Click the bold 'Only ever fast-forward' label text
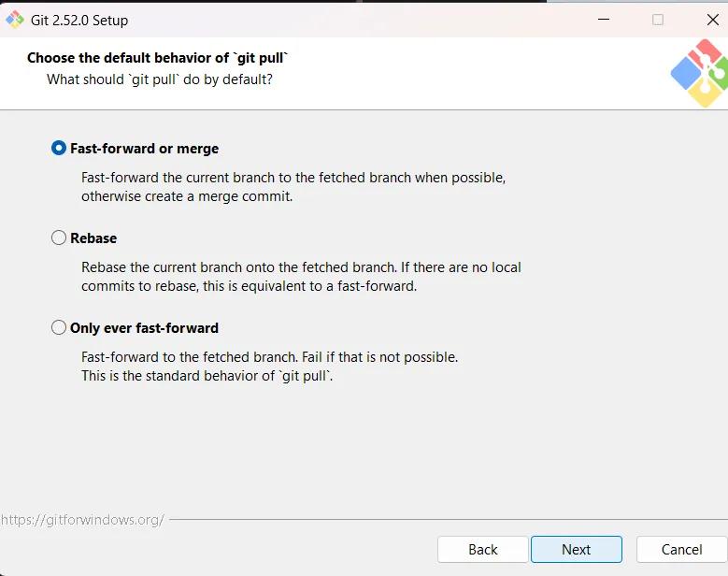Image resolution: width=728 pixels, height=576 pixels. pos(144,328)
